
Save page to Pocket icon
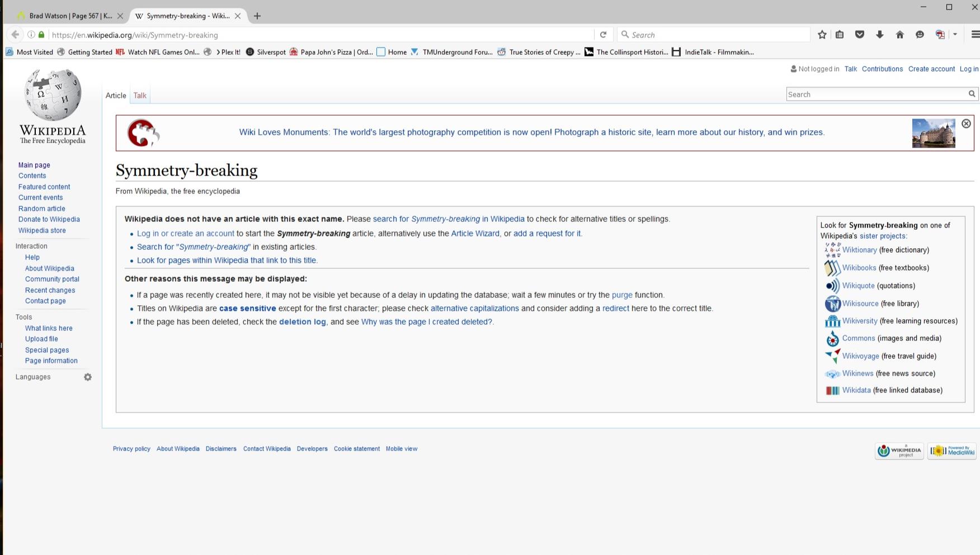[860, 35]
